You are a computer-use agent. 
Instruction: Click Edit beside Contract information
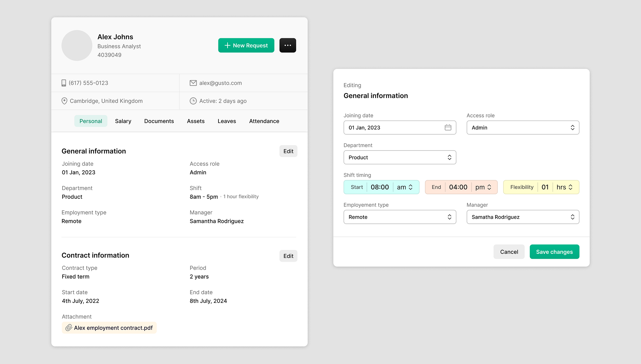point(288,256)
